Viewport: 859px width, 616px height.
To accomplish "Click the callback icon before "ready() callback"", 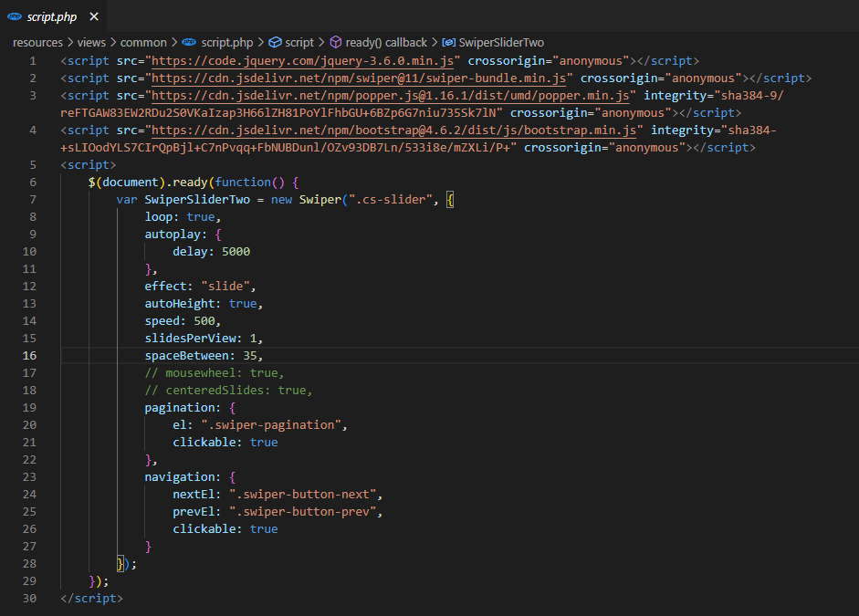I will pos(338,42).
